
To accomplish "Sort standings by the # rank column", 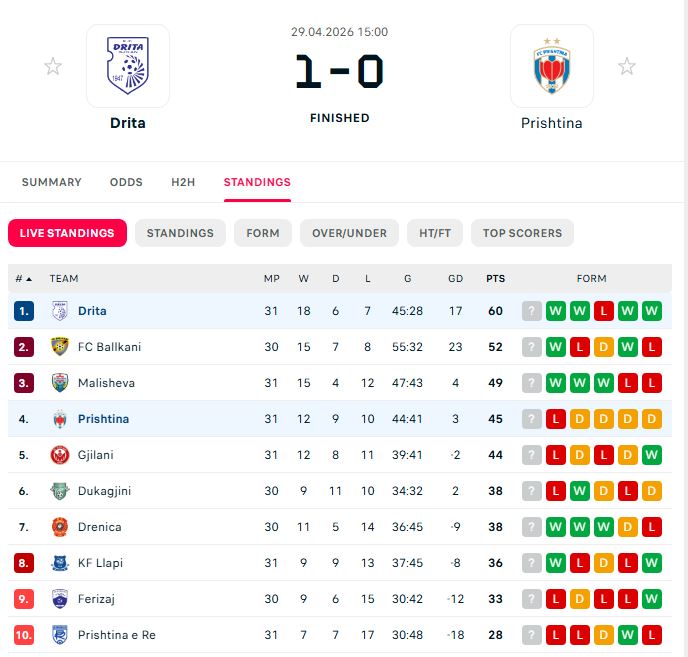I will 23,279.
